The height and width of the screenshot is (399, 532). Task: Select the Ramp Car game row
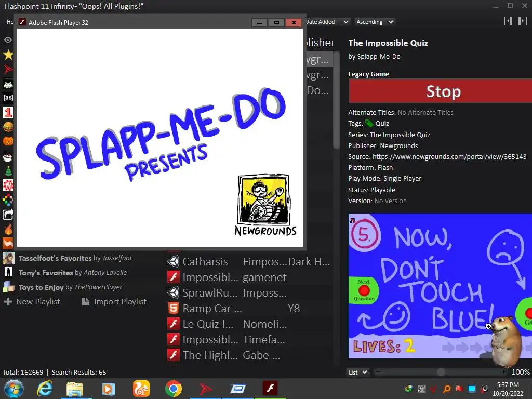249,309
